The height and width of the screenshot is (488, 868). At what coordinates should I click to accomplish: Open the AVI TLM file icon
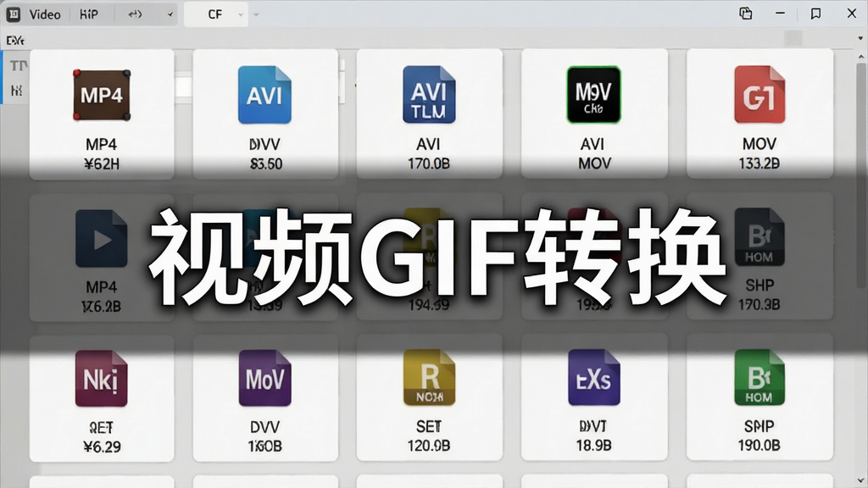429,95
